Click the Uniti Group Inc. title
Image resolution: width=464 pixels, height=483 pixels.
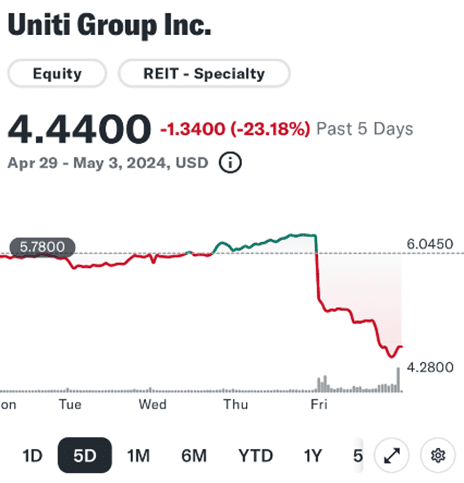coord(109,25)
